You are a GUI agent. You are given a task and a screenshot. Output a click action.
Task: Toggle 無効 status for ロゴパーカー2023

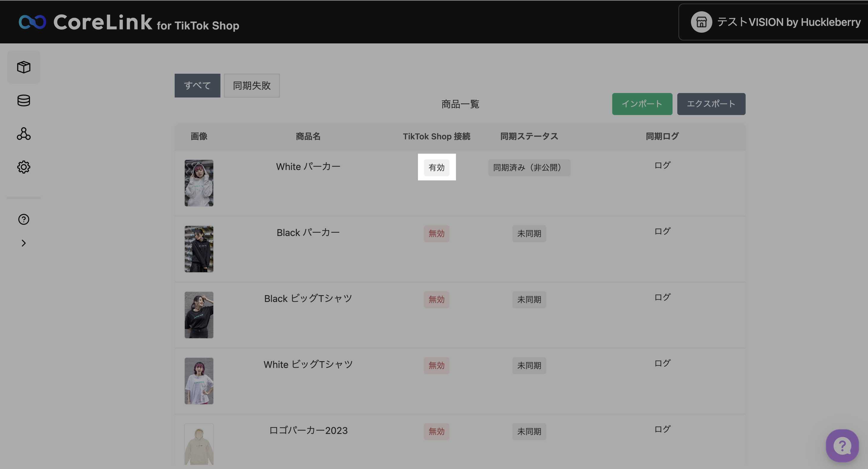coord(436,432)
